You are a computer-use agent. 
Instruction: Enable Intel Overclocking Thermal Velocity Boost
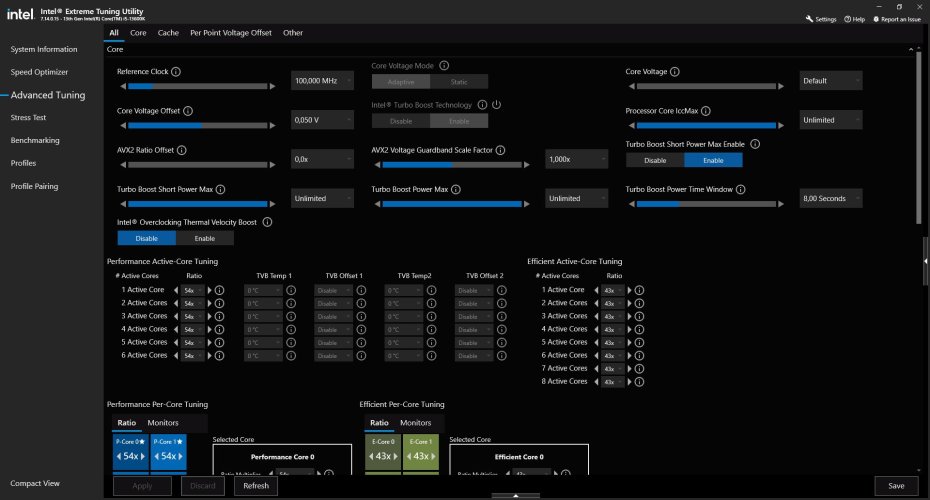[204, 238]
